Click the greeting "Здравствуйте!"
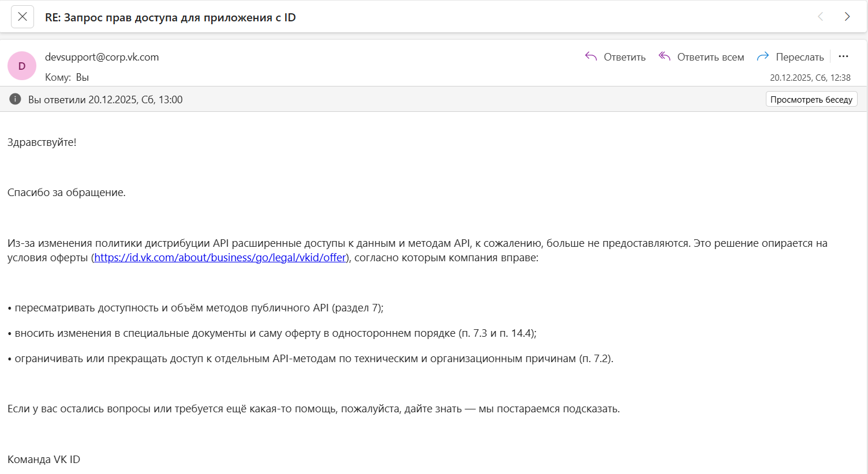This screenshot has height=474, width=868. point(42,142)
